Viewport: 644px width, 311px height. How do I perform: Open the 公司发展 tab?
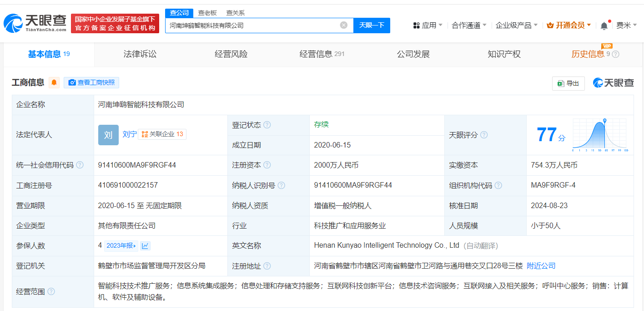tap(413, 54)
